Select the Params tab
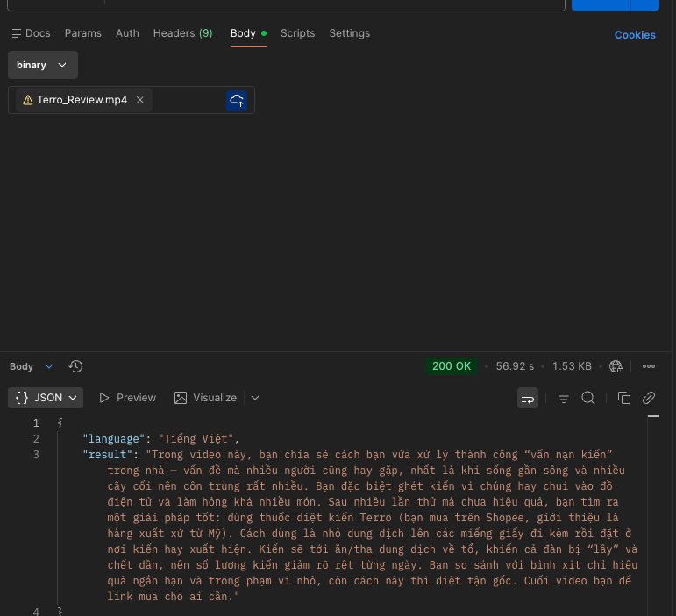This screenshot has width=676, height=616. [x=83, y=33]
